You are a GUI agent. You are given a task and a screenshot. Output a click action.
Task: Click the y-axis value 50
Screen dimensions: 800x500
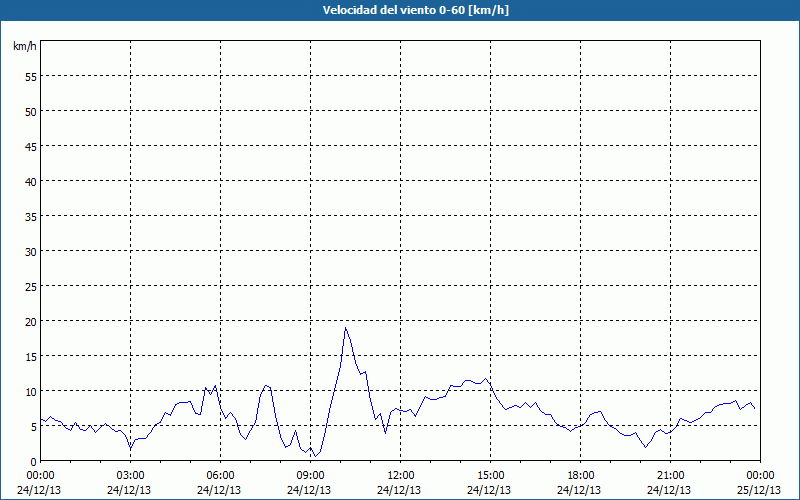pos(31,111)
